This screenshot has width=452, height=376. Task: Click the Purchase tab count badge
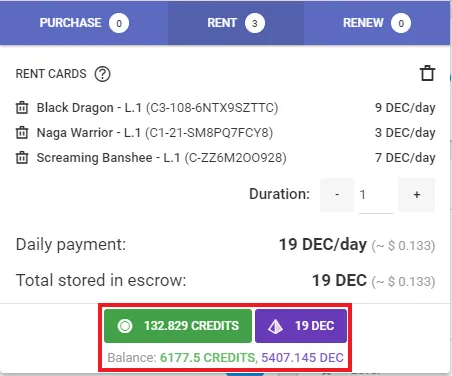click(x=119, y=23)
